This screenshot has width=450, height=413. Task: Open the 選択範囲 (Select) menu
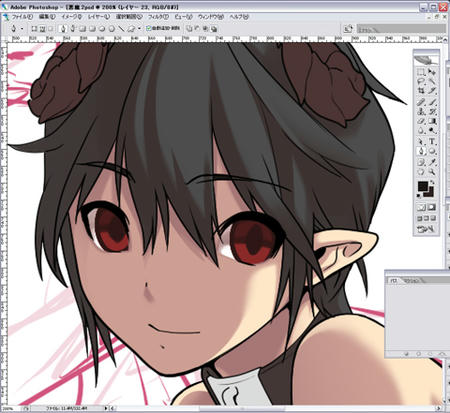pos(129,17)
